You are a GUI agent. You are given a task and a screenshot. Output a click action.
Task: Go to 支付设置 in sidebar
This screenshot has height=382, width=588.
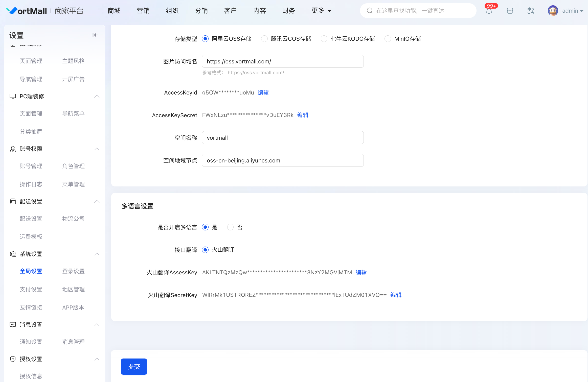point(31,289)
